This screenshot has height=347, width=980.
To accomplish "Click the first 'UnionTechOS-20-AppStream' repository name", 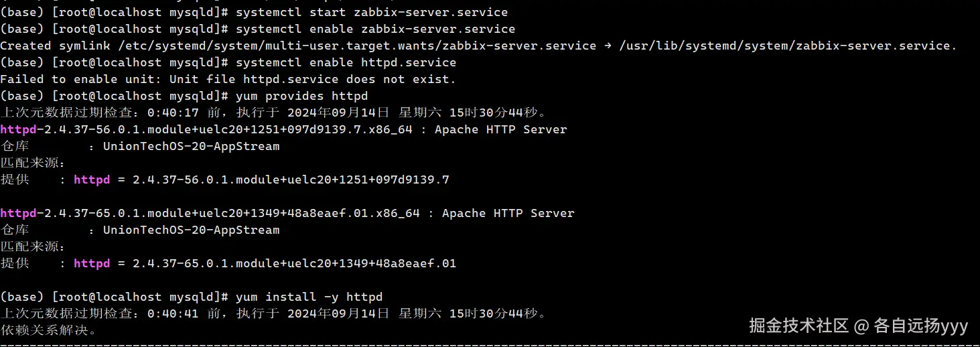I will coord(191,146).
